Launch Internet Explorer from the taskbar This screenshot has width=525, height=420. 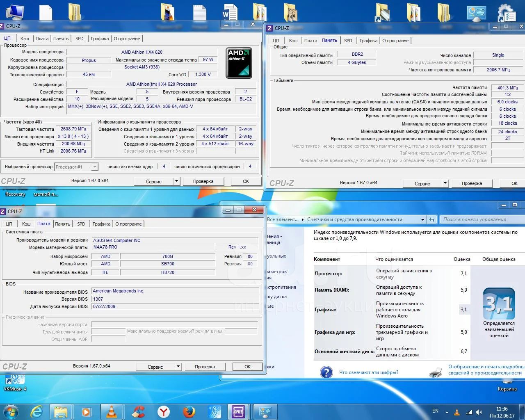click(x=36, y=411)
